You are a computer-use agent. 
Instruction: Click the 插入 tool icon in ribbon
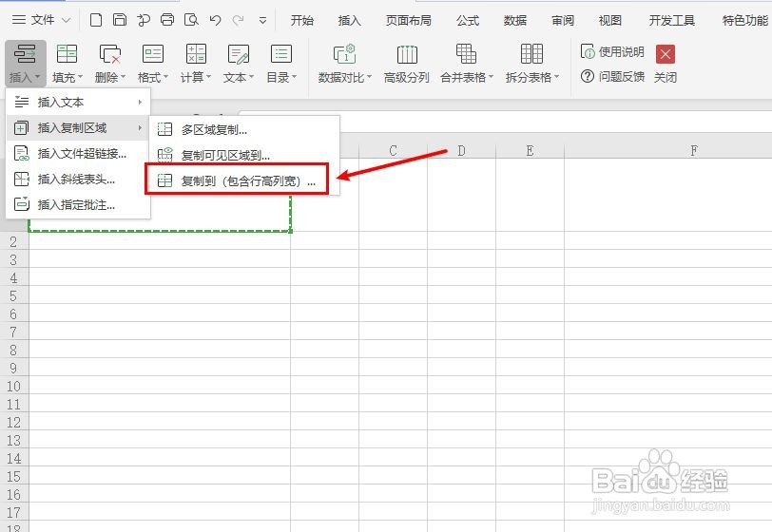(x=25, y=53)
